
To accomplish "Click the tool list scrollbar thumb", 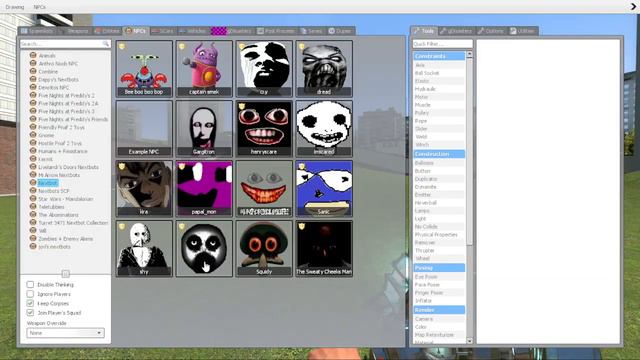I will [x=469, y=151].
